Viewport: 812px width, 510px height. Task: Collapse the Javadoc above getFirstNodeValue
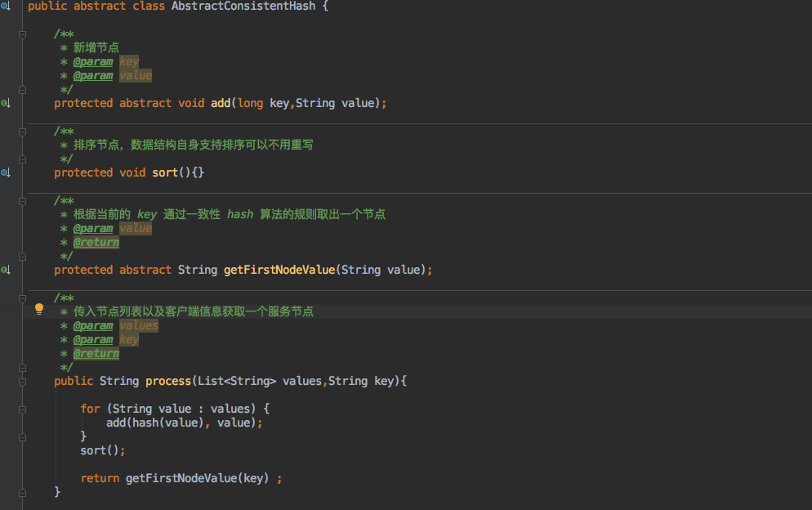coord(22,200)
